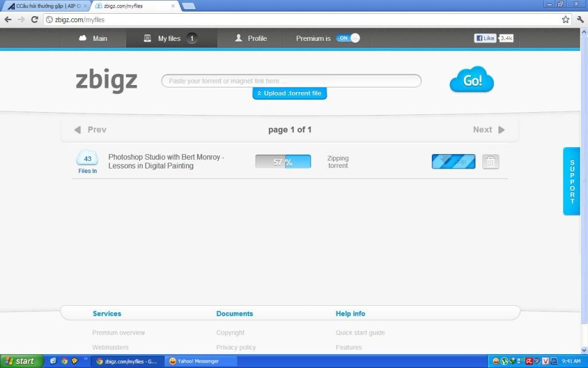
Task: Open the Profile navigation tab
Action: (250, 39)
